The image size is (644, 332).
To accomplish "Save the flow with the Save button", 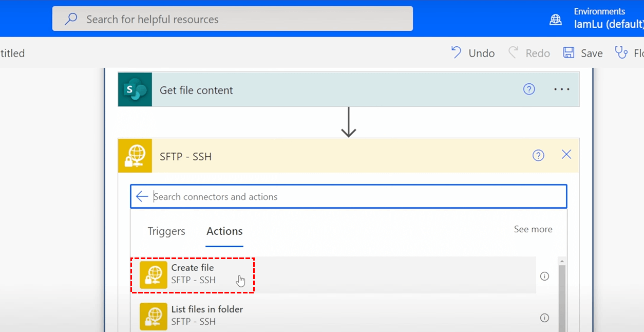I will (583, 53).
